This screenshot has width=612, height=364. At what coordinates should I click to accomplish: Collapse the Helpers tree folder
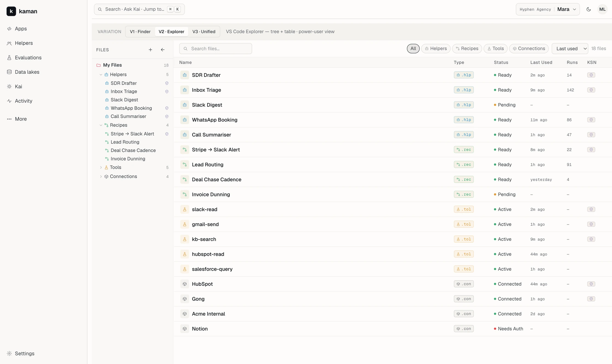[101, 74]
